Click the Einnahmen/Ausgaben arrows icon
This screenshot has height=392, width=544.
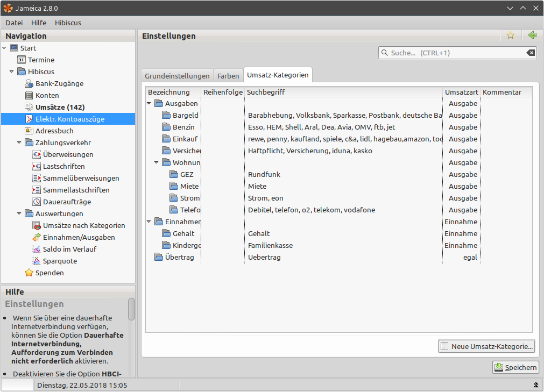[37, 237]
